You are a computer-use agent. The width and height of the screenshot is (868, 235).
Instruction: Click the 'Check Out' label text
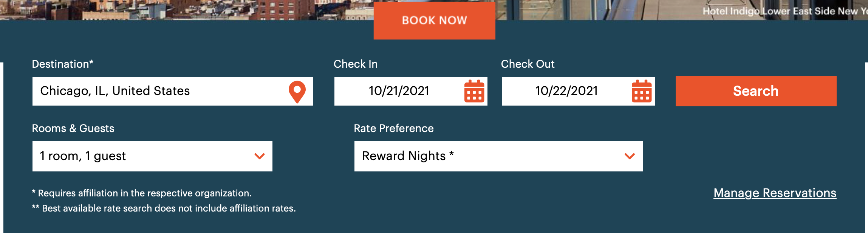(528, 64)
